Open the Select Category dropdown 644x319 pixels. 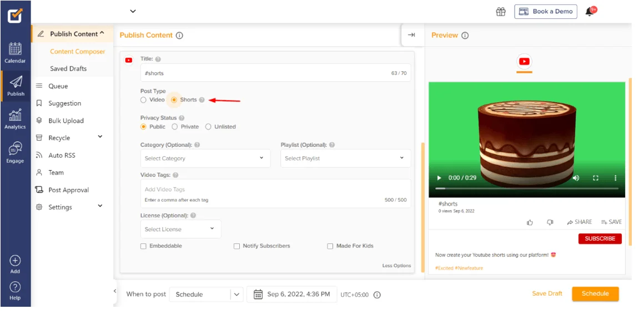click(204, 158)
